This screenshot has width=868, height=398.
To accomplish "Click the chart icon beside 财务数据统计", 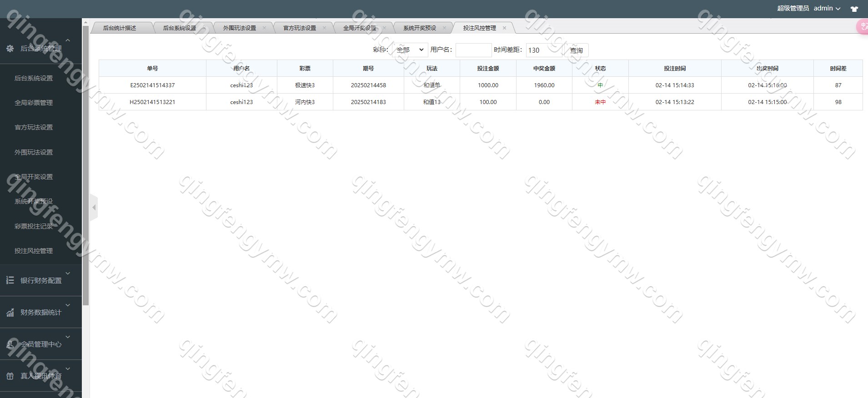I will click(x=10, y=313).
